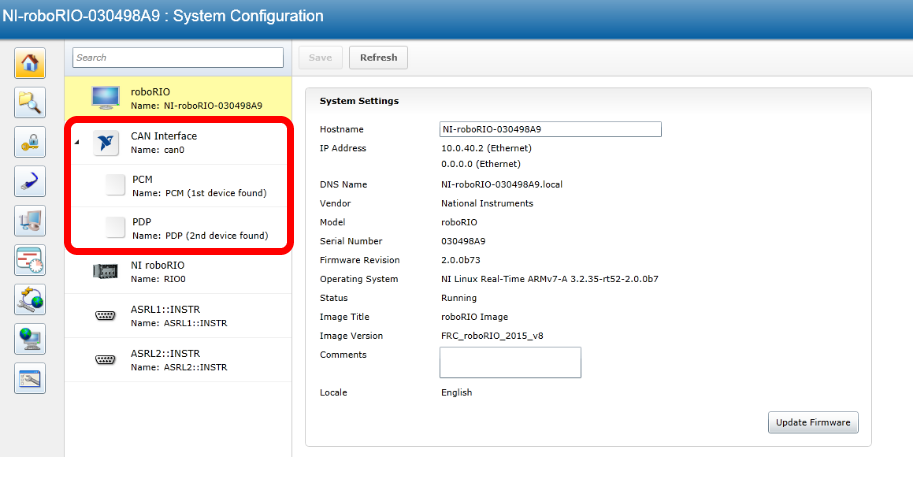The image size is (913, 498).
Task: Click into the Comments text box
Action: coord(510,362)
